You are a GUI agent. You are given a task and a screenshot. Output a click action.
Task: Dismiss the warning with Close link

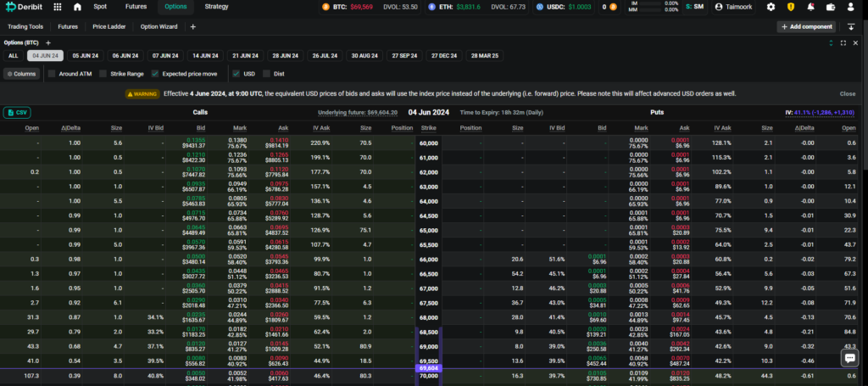pyautogui.click(x=847, y=93)
